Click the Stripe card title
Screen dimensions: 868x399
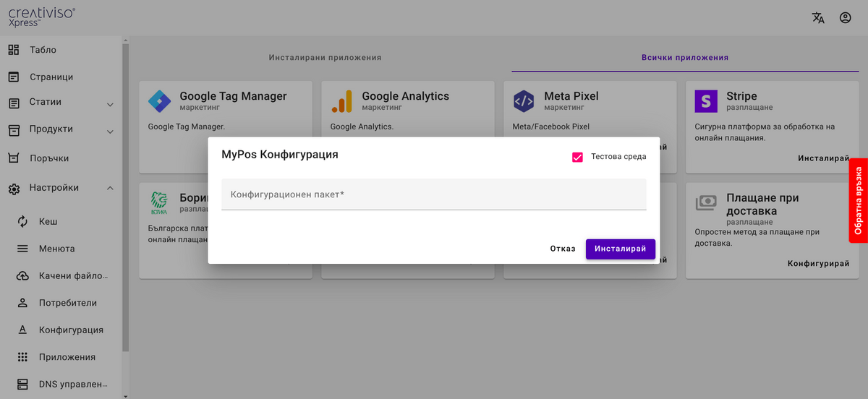pyautogui.click(x=741, y=96)
